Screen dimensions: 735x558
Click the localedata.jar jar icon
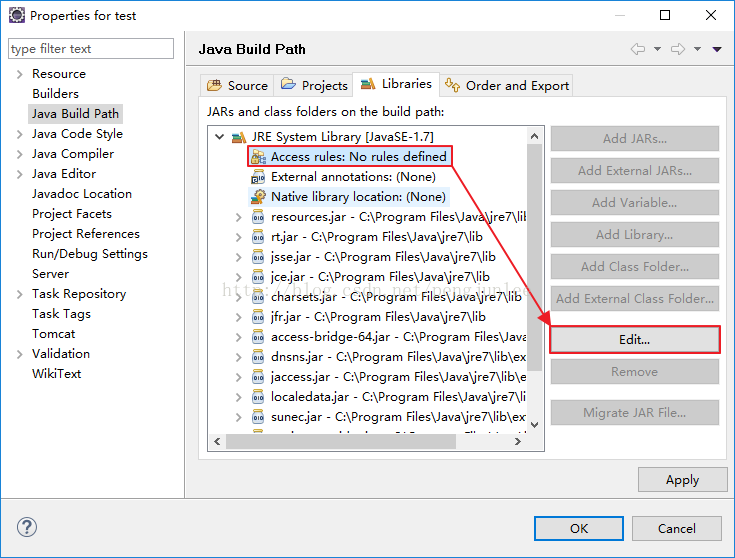(258, 397)
